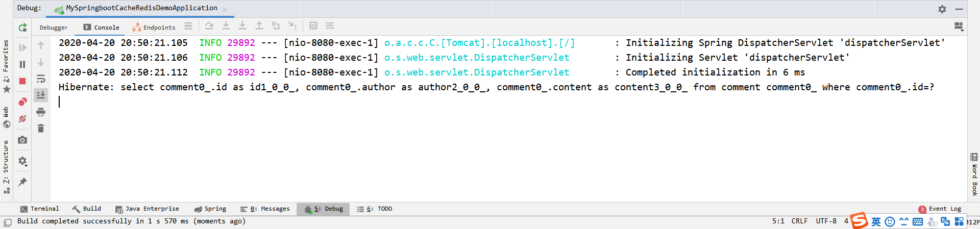Open the Terminal tool window
Image resolution: width=980 pixels, height=229 pixels.
40,209
